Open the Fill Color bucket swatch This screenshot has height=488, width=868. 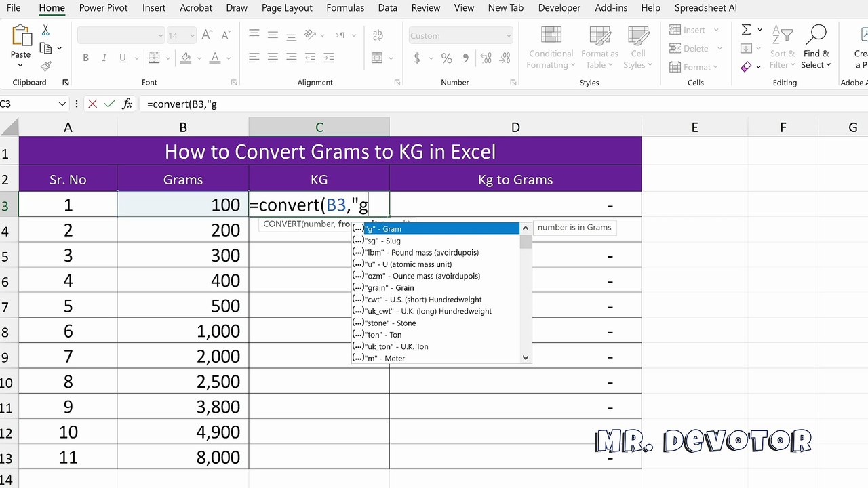tap(186, 58)
